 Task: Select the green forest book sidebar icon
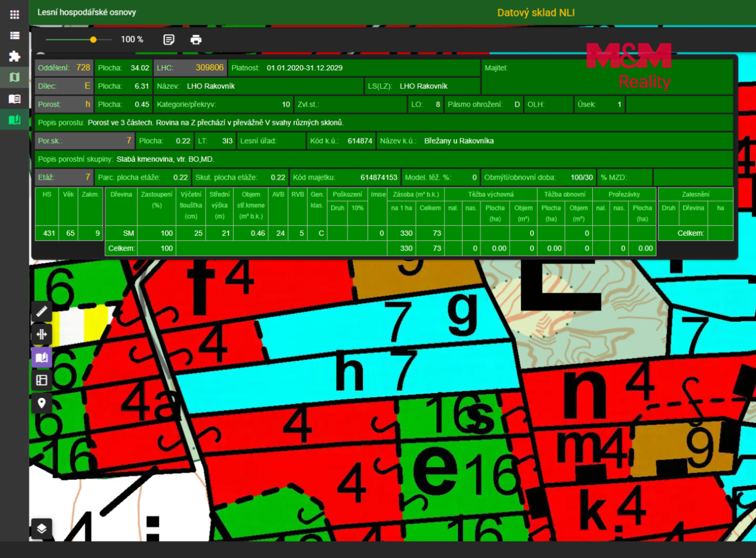pos(14,120)
